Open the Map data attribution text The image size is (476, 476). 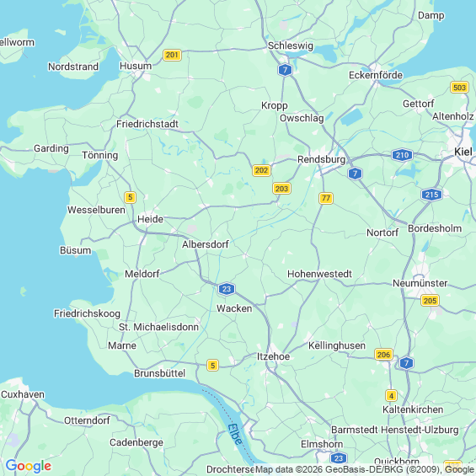click(x=364, y=469)
